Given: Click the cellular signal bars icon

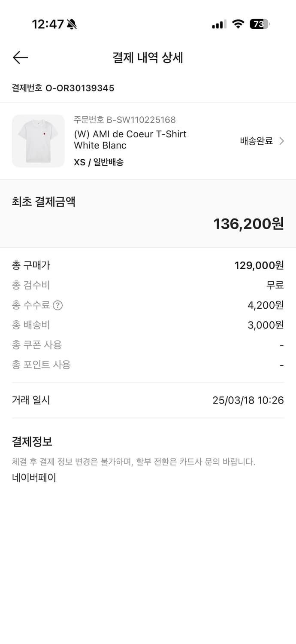Looking at the screenshot, I should pos(217,24).
